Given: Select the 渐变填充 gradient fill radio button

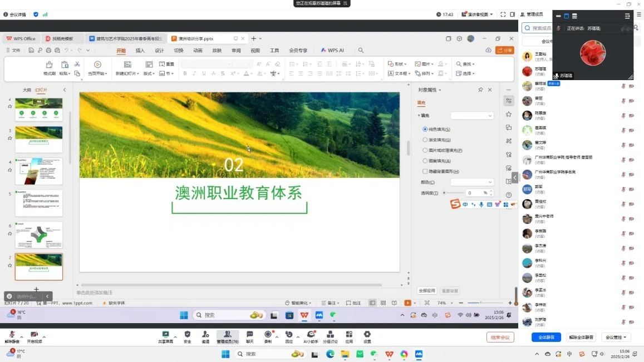Looking at the screenshot, I should pyautogui.click(x=425, y=140).
